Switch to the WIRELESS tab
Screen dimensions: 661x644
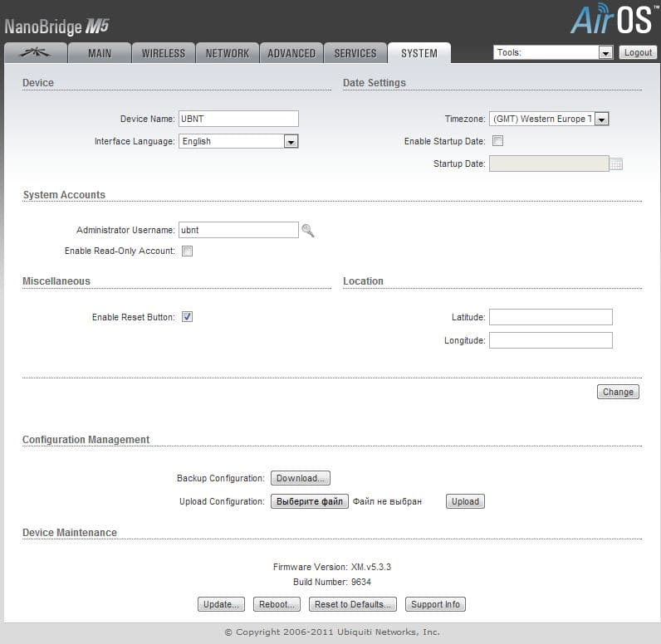tap(164, 53)
